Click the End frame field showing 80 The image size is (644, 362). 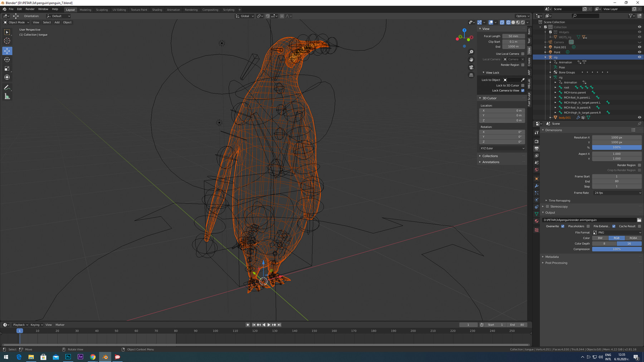tap(617, 181)
